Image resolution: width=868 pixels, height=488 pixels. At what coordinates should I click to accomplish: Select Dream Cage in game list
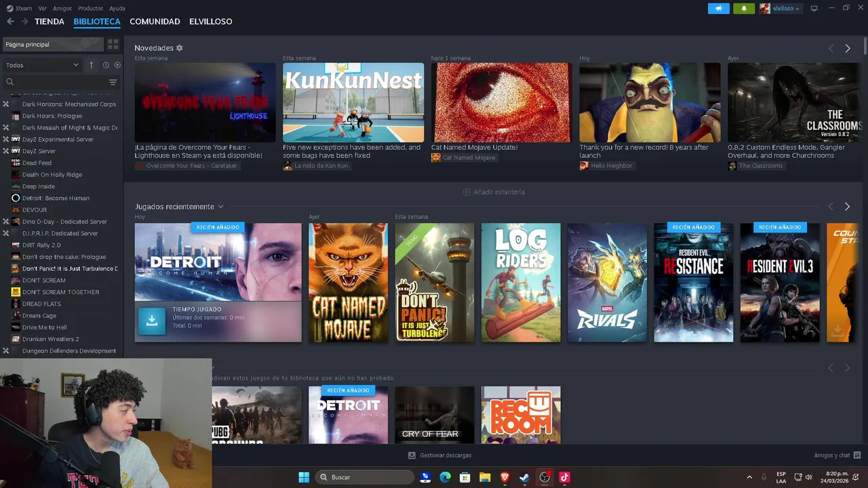click(39, 316)
